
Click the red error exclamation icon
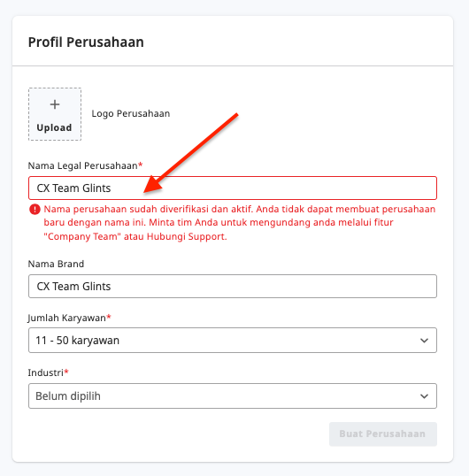[35, 210]
